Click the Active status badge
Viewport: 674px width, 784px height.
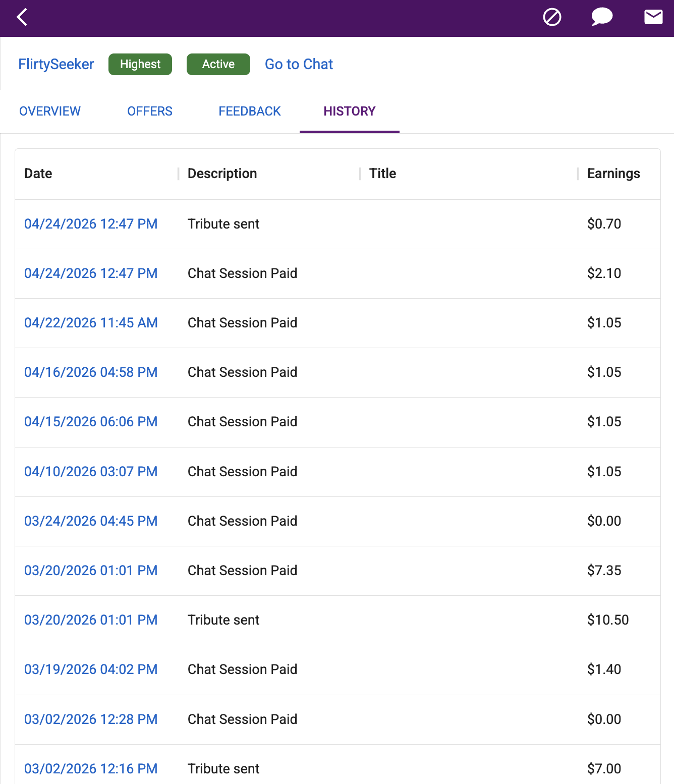click(218, 64)
